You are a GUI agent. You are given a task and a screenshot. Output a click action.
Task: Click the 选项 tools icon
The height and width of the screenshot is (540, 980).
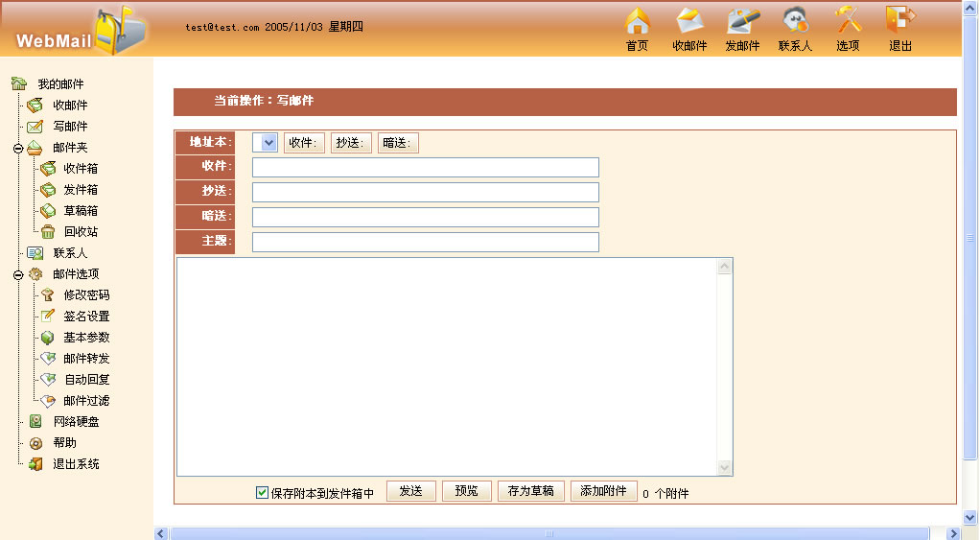point(848,21)
